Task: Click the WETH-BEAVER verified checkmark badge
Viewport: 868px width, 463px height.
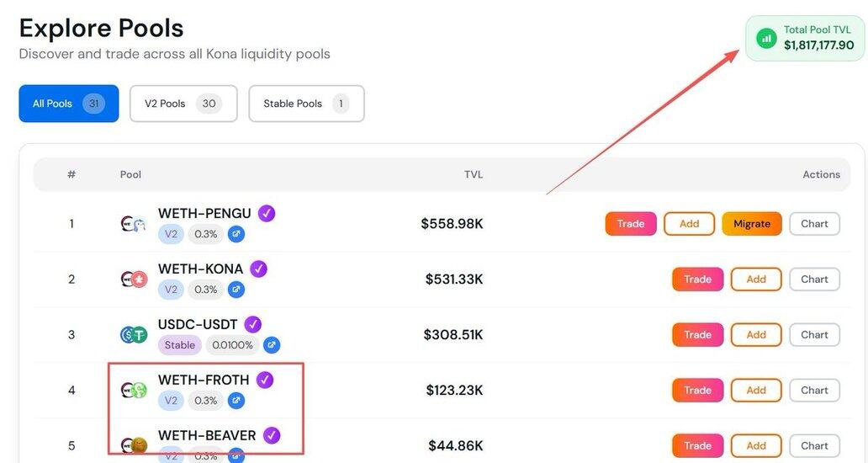Action: 272,435
